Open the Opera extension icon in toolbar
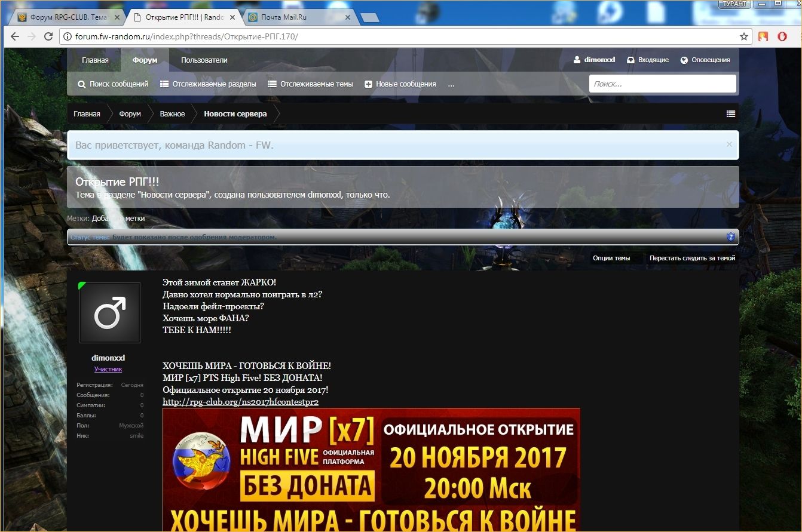The width and height of the screenshot is (802, 532). point(782,36)
